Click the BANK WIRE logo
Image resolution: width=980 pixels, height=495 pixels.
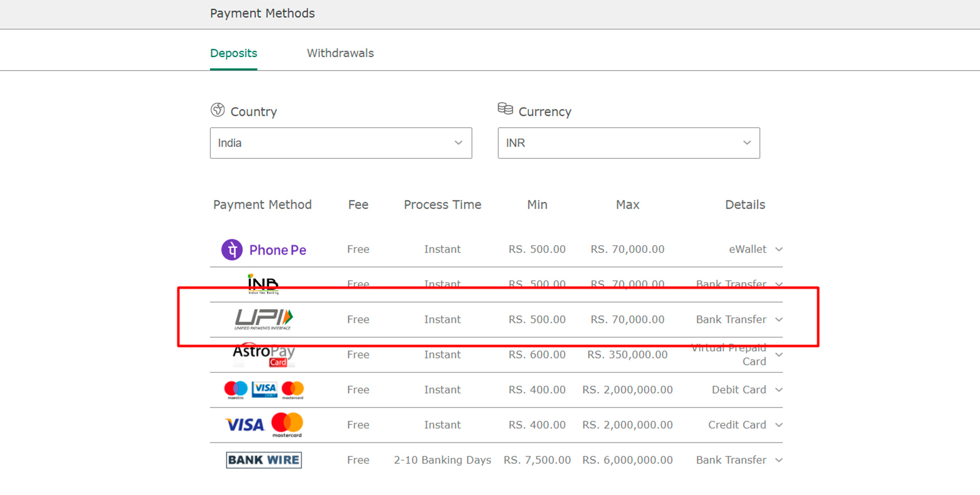[x=263, y=459]
